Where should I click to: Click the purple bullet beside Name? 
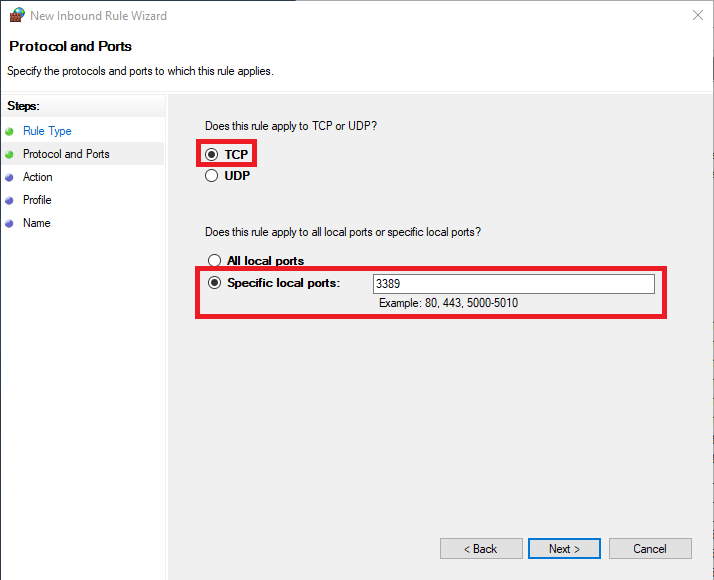(9, 224)
